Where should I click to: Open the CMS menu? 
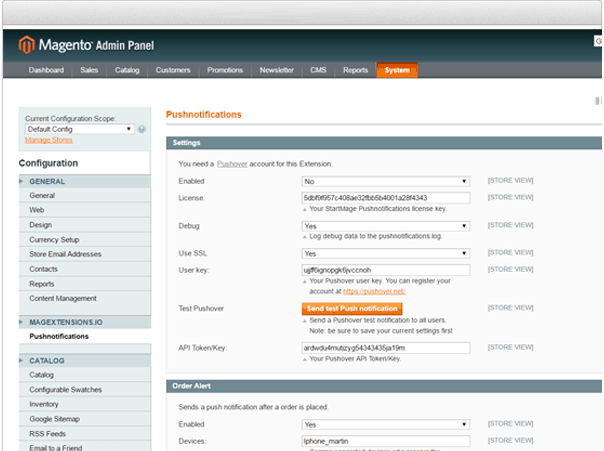point(318,70)
